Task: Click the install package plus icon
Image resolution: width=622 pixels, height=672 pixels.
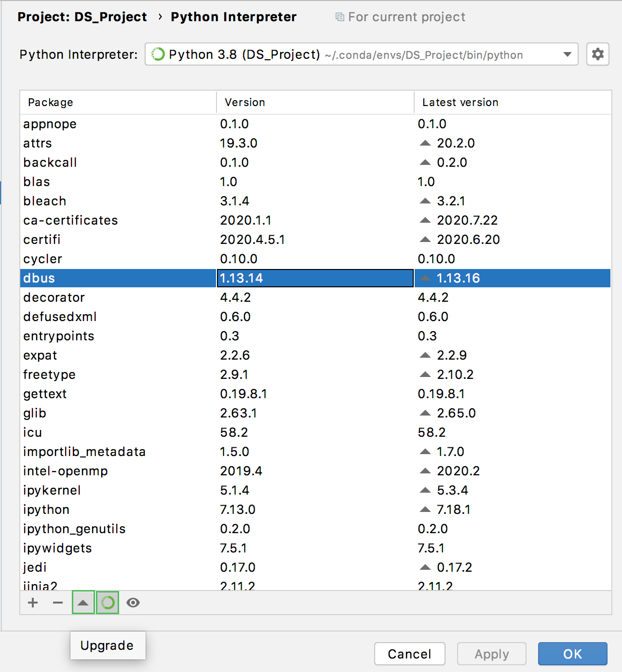Action: pyautogui.click(x=32, y=602)
